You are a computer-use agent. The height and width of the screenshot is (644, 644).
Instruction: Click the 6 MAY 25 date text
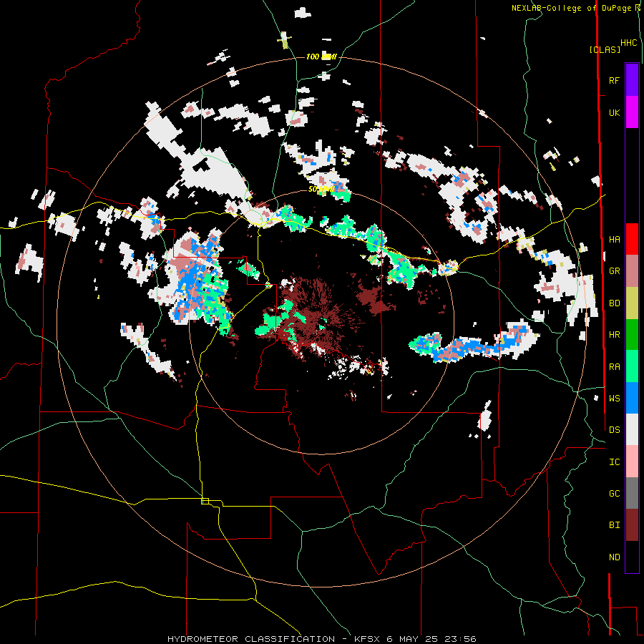[x=412, y=639]
